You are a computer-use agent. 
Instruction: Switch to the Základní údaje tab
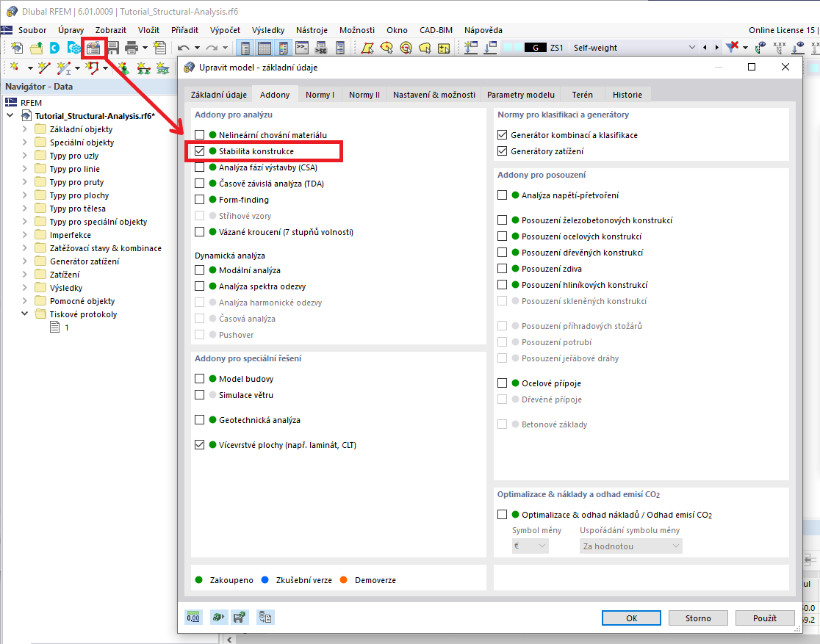click(x=219, y=95)
